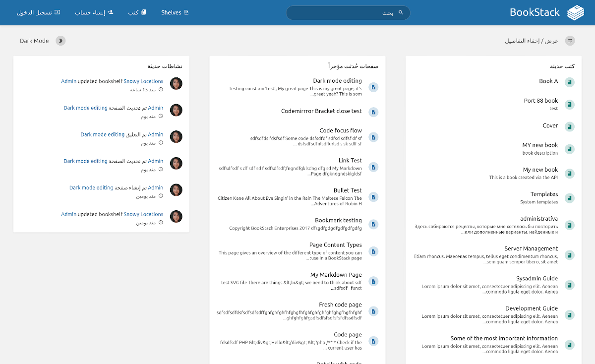Click the page icon next to Code page

(x=373, y=341)
